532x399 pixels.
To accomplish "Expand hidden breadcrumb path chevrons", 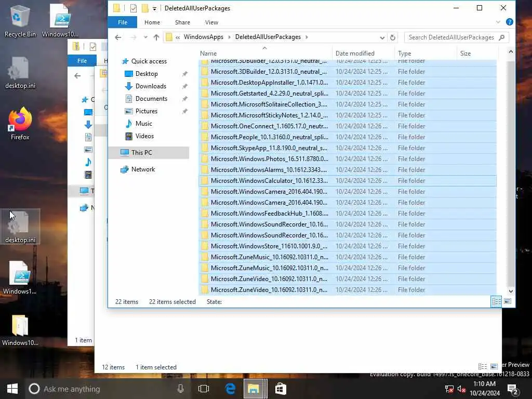I will (x=178, y=37).
